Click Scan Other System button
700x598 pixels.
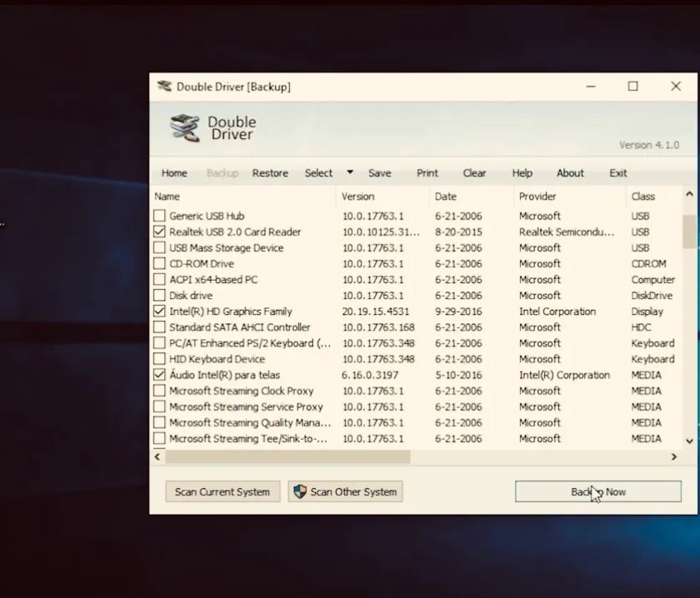pyautogui.click(x=345, y=491)
